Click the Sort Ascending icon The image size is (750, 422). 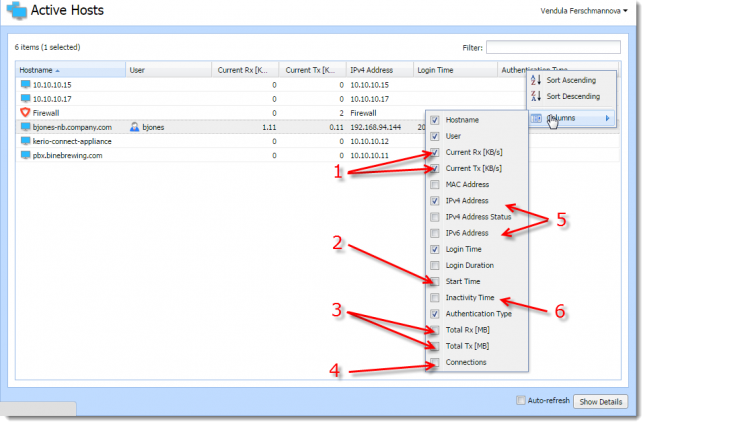[x=537, y=79]
